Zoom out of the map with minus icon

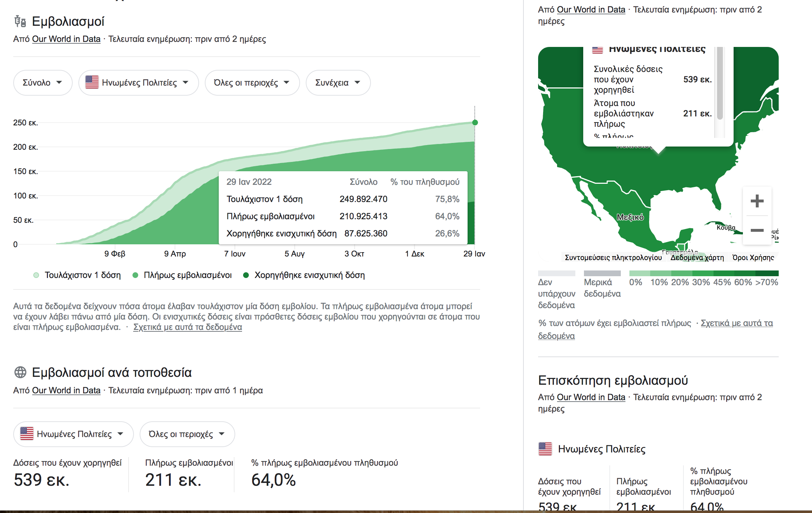[x=757, y=230]
